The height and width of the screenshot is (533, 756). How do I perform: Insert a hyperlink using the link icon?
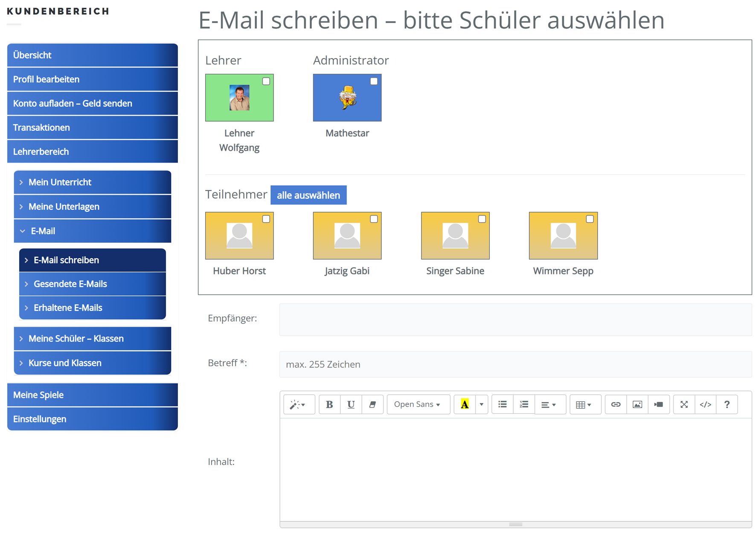pyautogui.click(x=616, y=404)
